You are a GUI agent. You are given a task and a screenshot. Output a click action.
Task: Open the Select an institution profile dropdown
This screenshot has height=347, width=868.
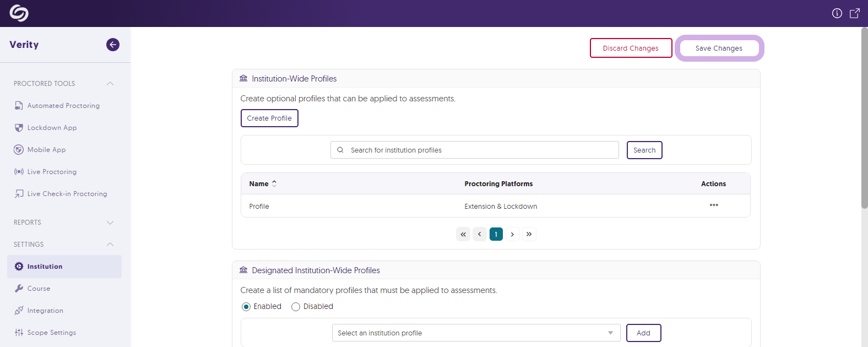(476, 333)
